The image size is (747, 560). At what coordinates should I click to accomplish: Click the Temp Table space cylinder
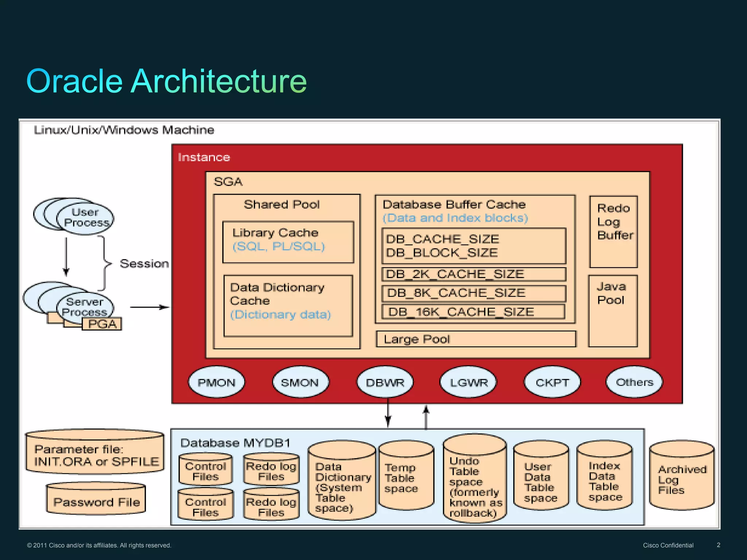[x=406, y=475]
